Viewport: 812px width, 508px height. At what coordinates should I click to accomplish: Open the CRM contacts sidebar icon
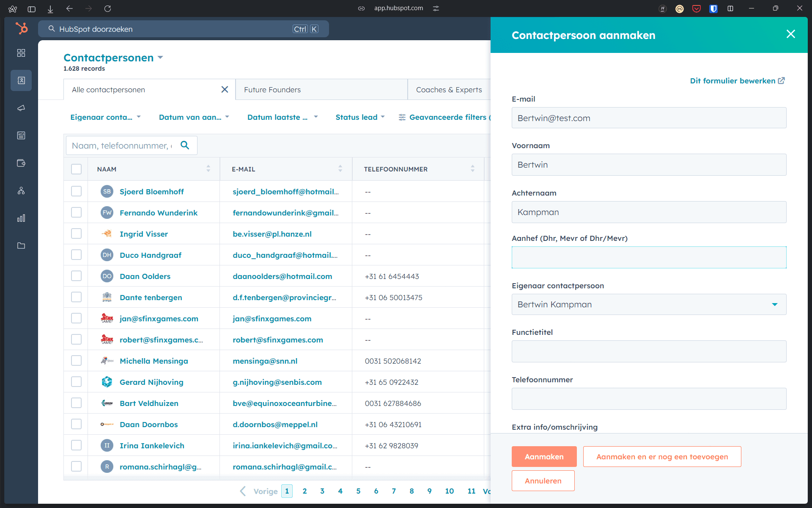pos(21,80)
